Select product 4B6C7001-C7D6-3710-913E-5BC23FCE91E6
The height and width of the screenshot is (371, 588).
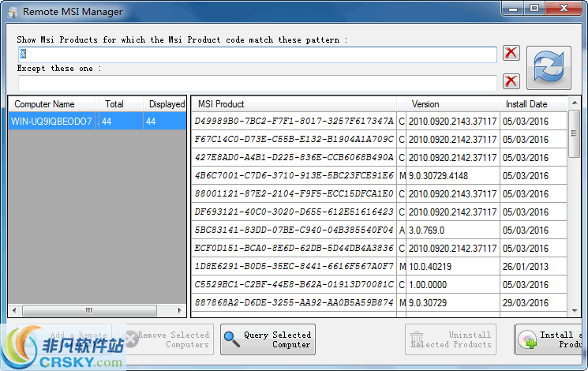294,175
